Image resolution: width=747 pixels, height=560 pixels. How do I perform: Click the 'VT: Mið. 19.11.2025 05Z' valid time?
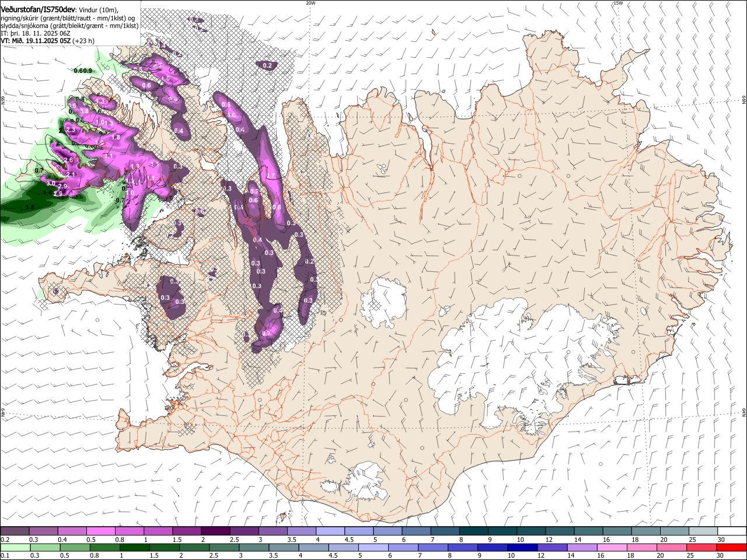(x=36, y=41)
